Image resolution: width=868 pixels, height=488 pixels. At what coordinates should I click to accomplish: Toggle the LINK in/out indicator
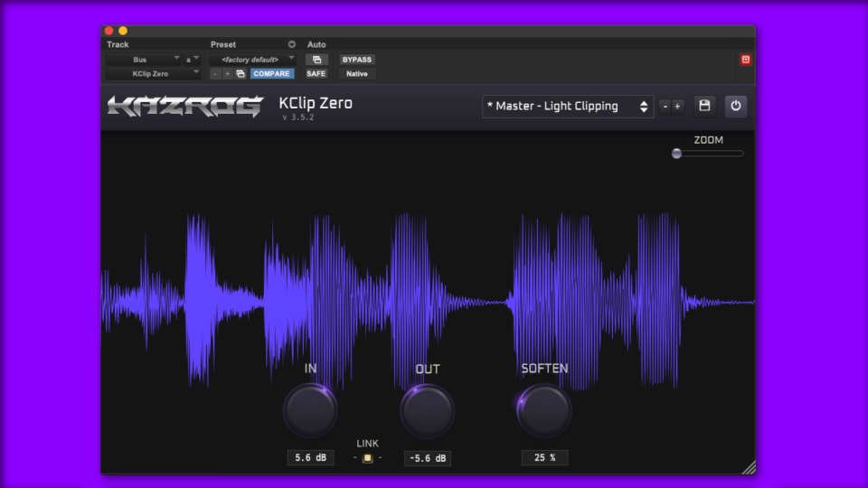[367, 458]
